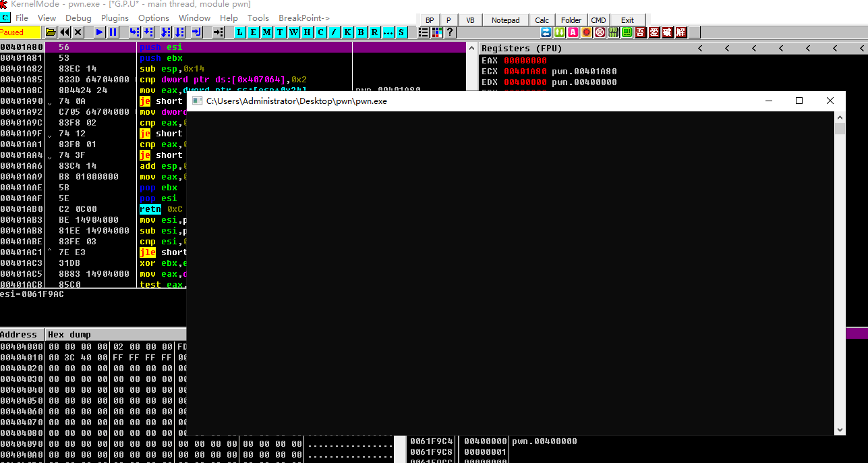Click the Restart program rewind icon
The image size is (868, 463).
pos(65,32)
